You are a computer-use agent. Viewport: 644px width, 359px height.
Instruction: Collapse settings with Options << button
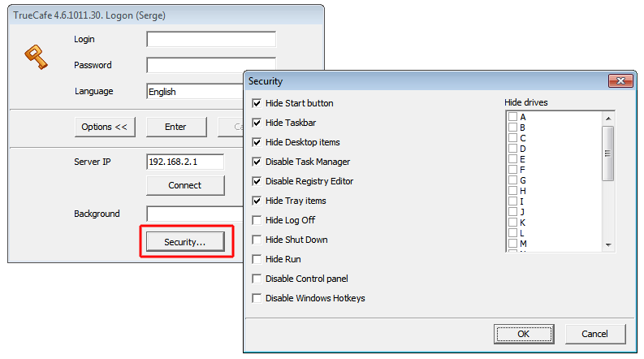[x=105, y=127]
